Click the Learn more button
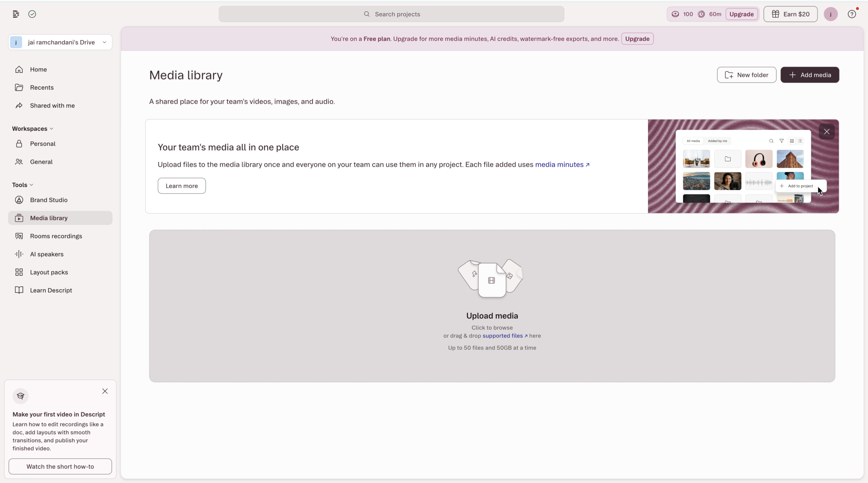Image resolution: width=868 pixels, height=483 pixels. point(182,186)
